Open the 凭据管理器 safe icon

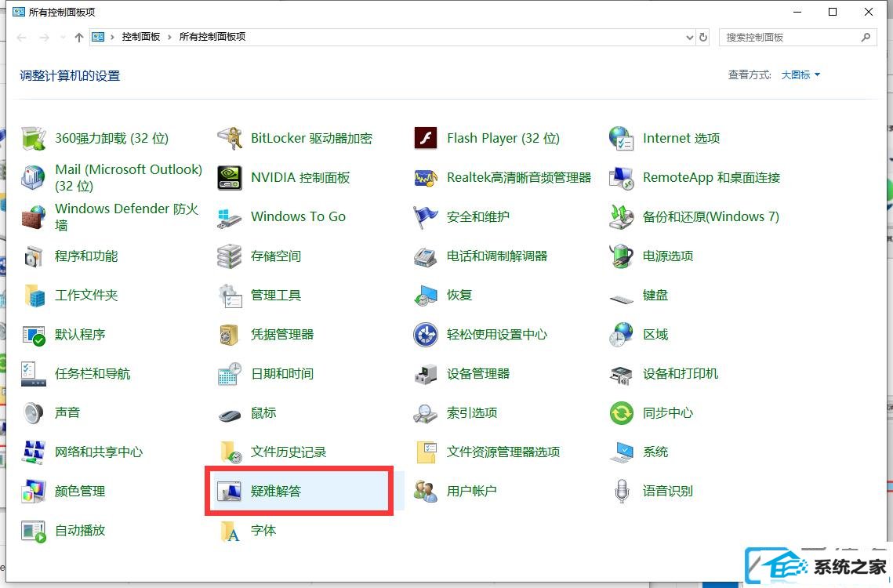click(230, 335)
